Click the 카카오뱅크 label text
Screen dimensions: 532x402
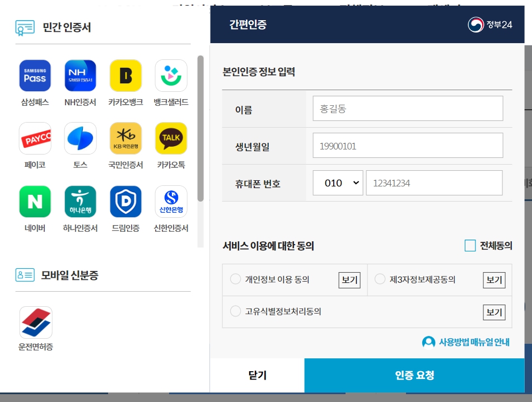pos(125,102)
